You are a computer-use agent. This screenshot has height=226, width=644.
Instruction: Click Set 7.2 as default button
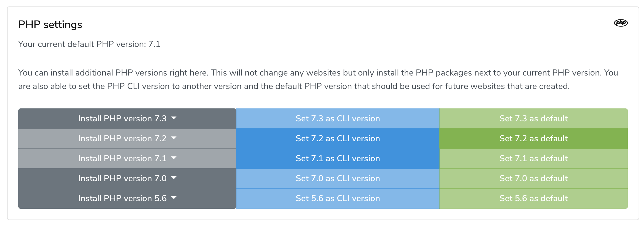pos(534,138)
